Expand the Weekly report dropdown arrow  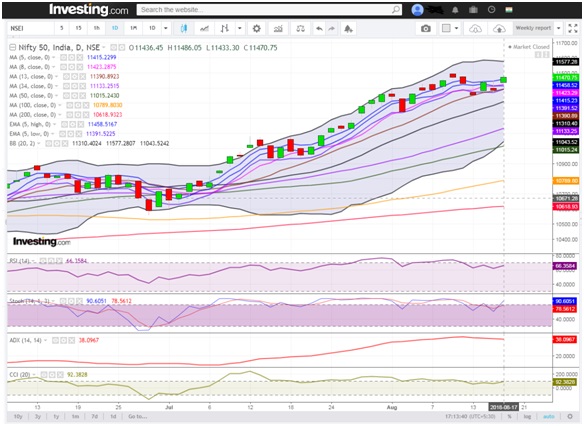[x=558, y=28]
